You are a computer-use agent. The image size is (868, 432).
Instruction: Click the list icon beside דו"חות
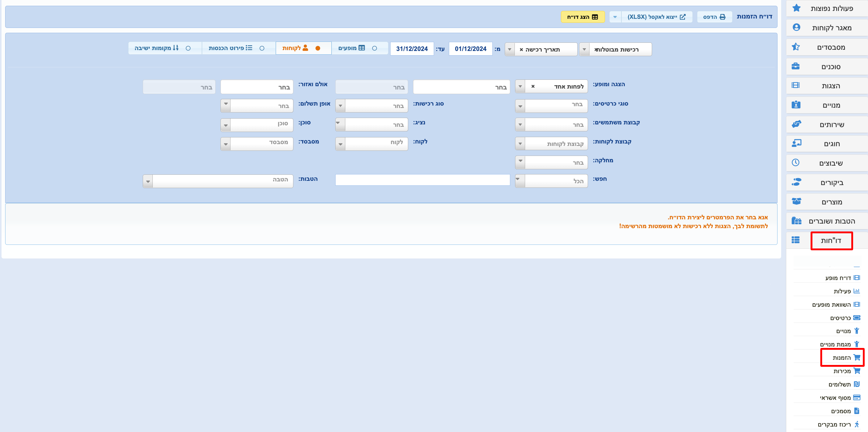click(795, 240)
